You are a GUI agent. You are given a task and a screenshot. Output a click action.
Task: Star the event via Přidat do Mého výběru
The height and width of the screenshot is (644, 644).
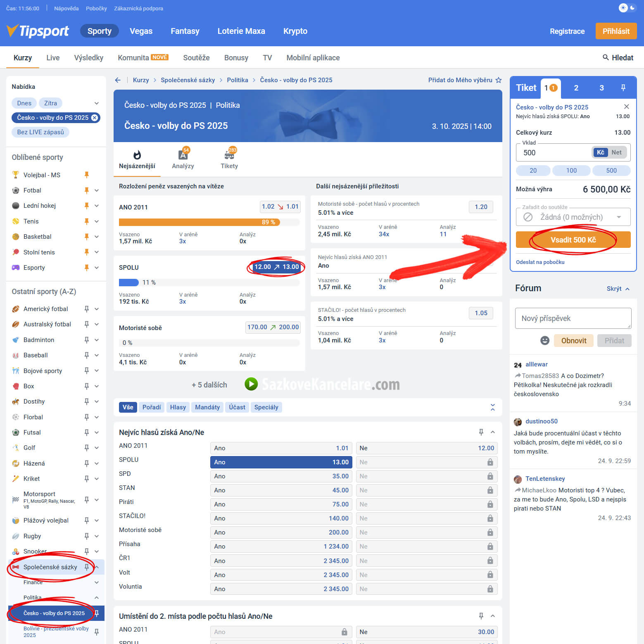pyautogui.click(x=499, y=80)
